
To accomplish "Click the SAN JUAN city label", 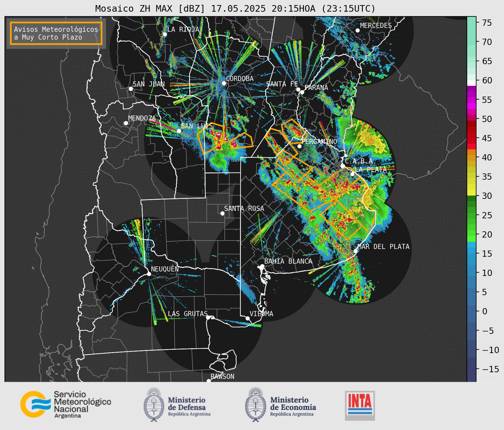I will point(148,84).
